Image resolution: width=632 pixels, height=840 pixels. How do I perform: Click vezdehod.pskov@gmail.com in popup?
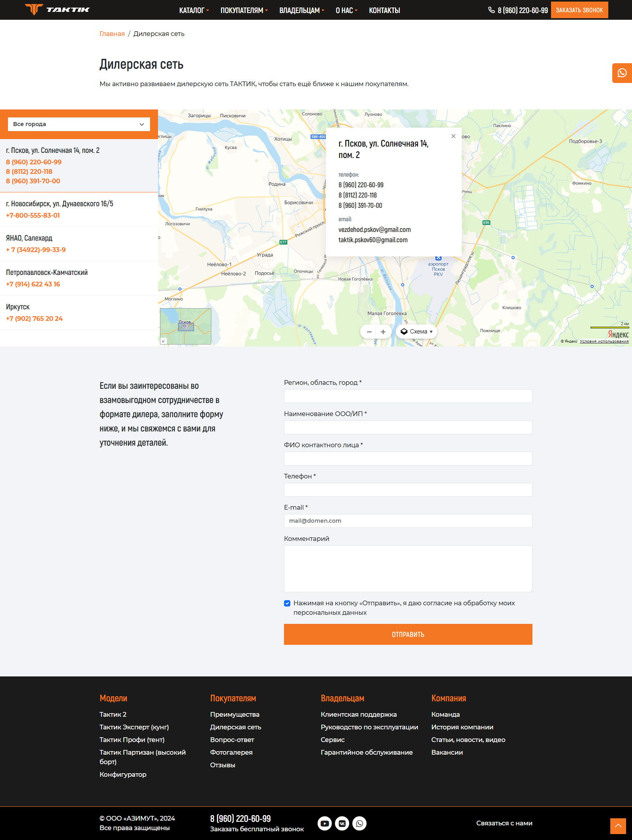click(374, 230)
